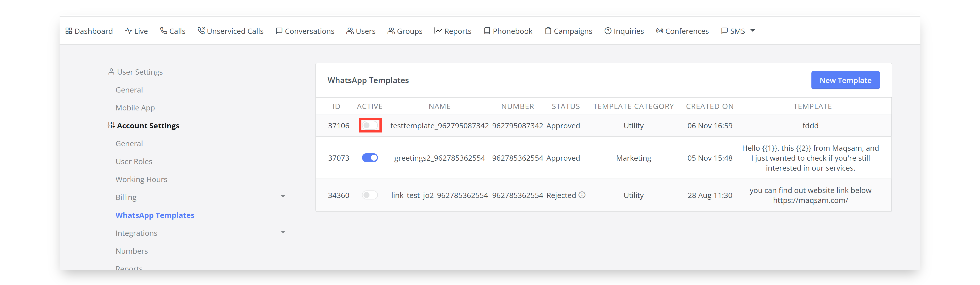
Task: Click the CREATED ON column header
Action: (710, 106)
